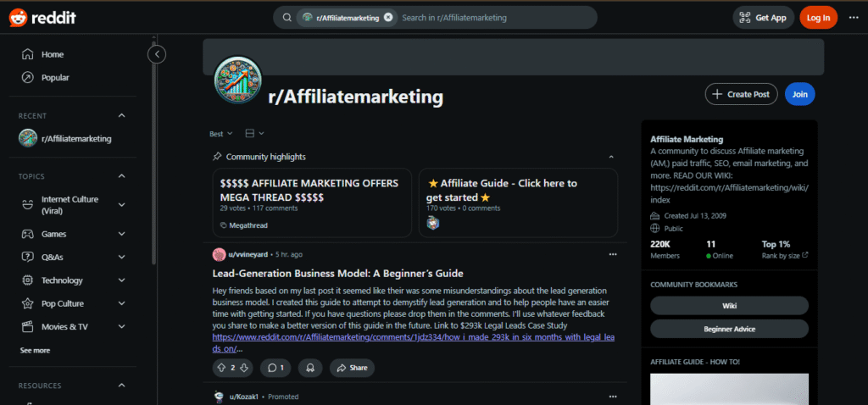Screen dimensions: 868x405
Task: Downvote the Lead-Generation Business Model post
Action: pyautogui.click(x=244, y=368)
